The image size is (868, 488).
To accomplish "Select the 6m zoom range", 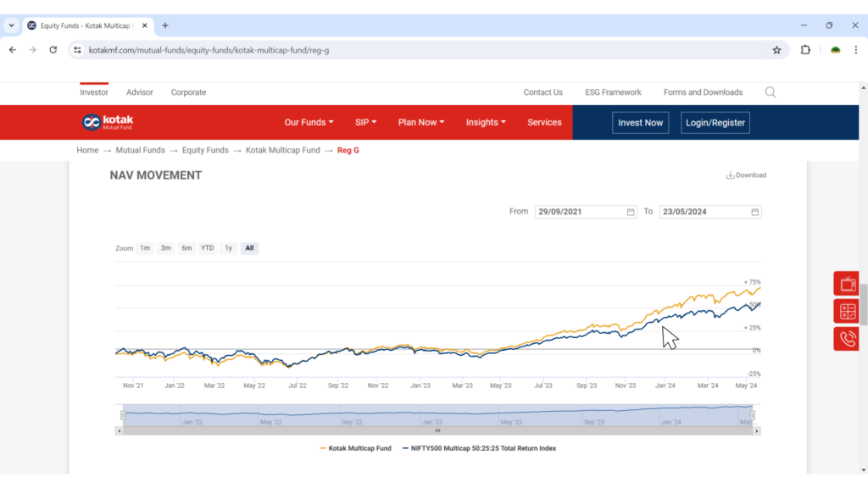I will [x=186, y=248].
